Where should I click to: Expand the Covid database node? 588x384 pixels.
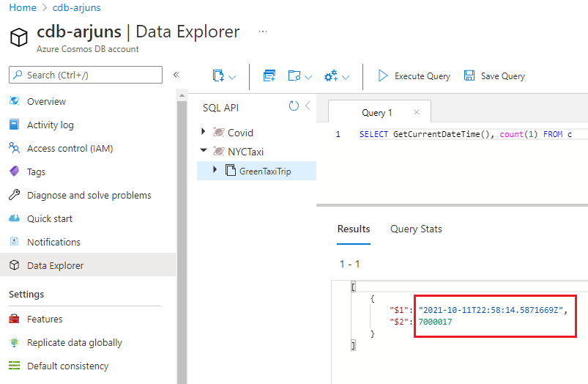pyautogui.click(x=204, y=133)
